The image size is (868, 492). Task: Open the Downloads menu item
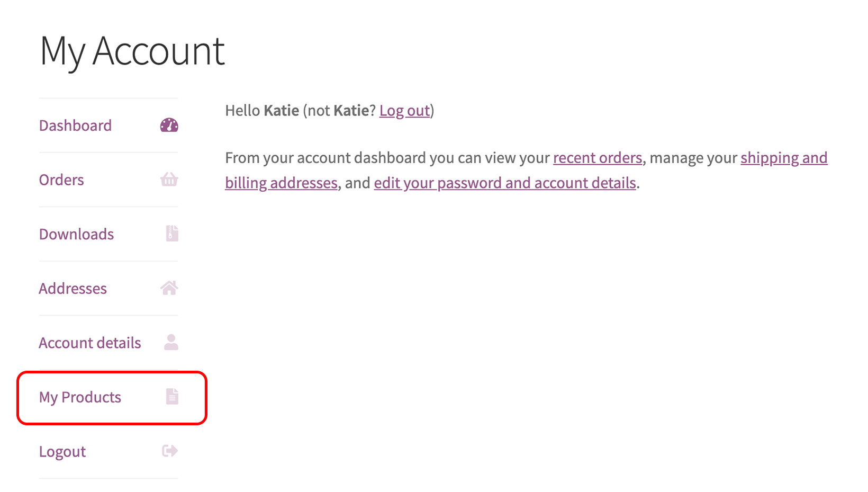(x=76, y=234)
